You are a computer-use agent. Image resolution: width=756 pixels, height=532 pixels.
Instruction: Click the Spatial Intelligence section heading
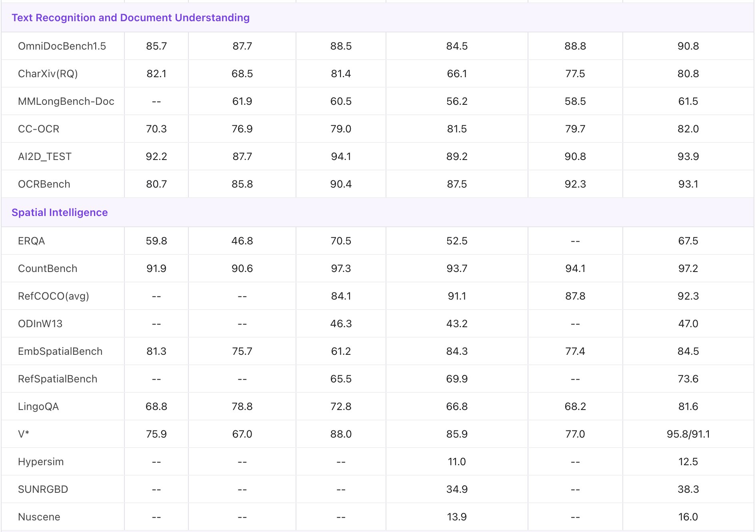[x=60, y=212]
